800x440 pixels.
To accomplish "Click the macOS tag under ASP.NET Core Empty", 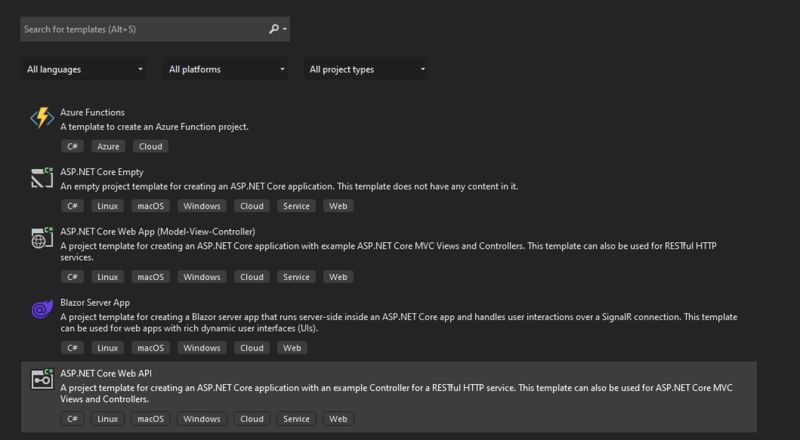I will click(x=151, y=206).
